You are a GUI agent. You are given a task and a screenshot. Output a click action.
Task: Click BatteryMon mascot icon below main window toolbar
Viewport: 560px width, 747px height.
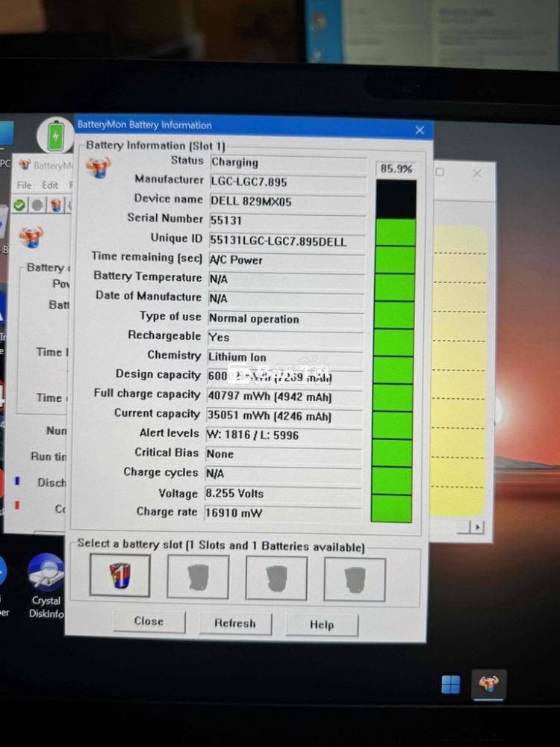click(x=31, y=237)
